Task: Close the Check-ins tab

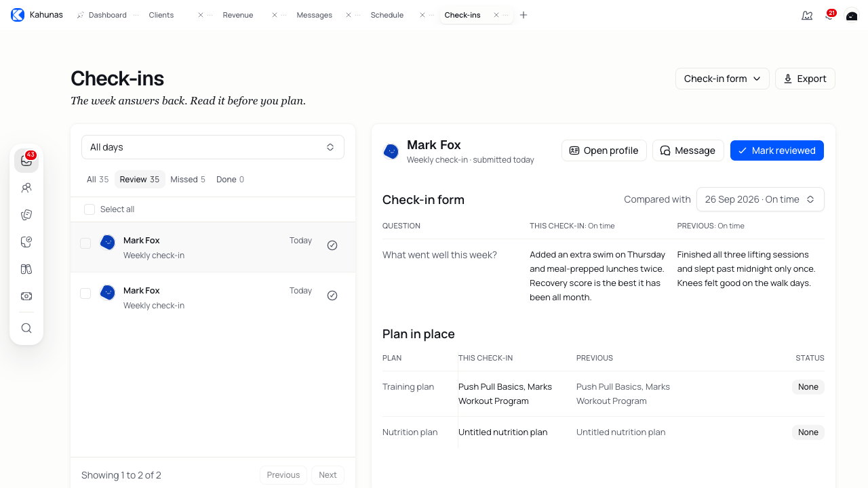Action: (x=496, y=15)
